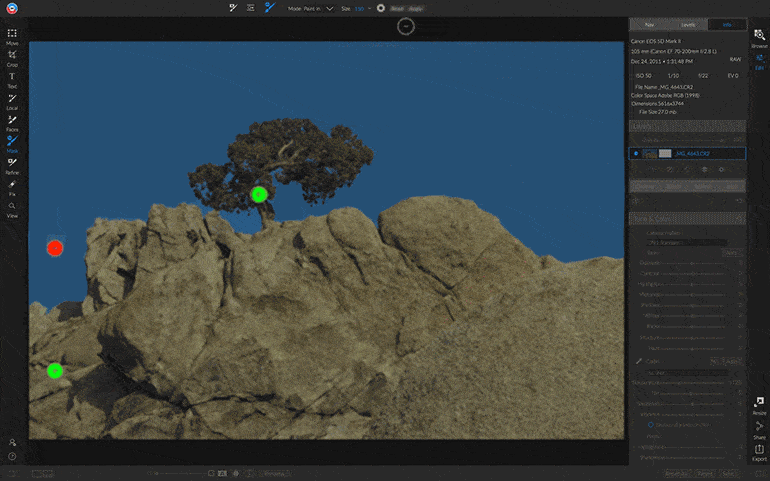Screen dimensions: 770x481
Task: Toggle visibility of _MG_4643.CR2 layer
Action: pos(636,153)
